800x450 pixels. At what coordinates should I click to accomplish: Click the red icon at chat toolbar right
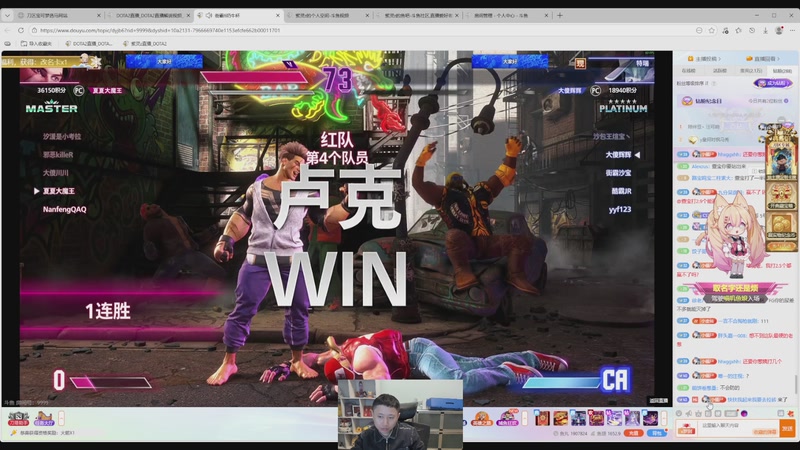791,413
